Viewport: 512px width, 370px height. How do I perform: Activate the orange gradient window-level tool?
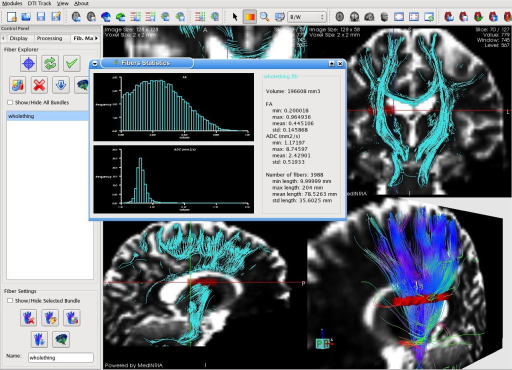(250, 17)
